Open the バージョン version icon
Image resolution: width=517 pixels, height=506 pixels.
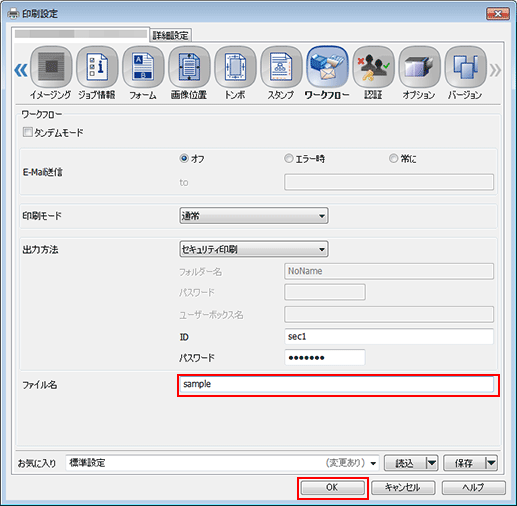(x=465, y=67)
